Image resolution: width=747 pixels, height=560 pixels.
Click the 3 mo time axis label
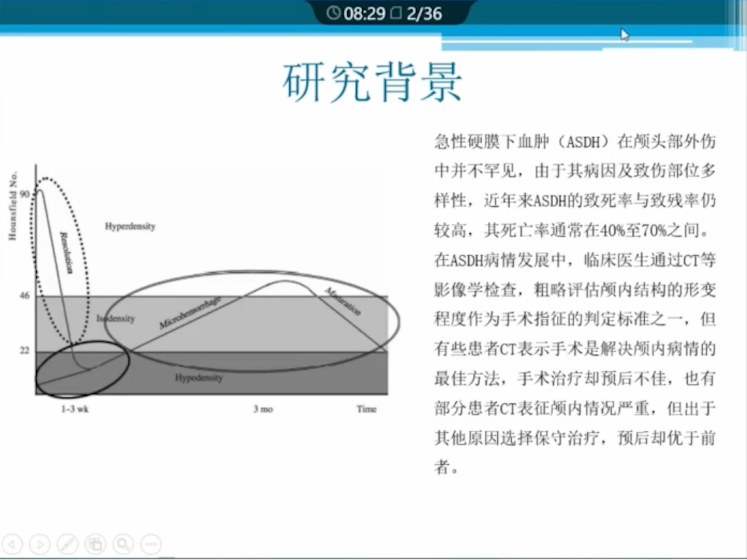point(263,409)
